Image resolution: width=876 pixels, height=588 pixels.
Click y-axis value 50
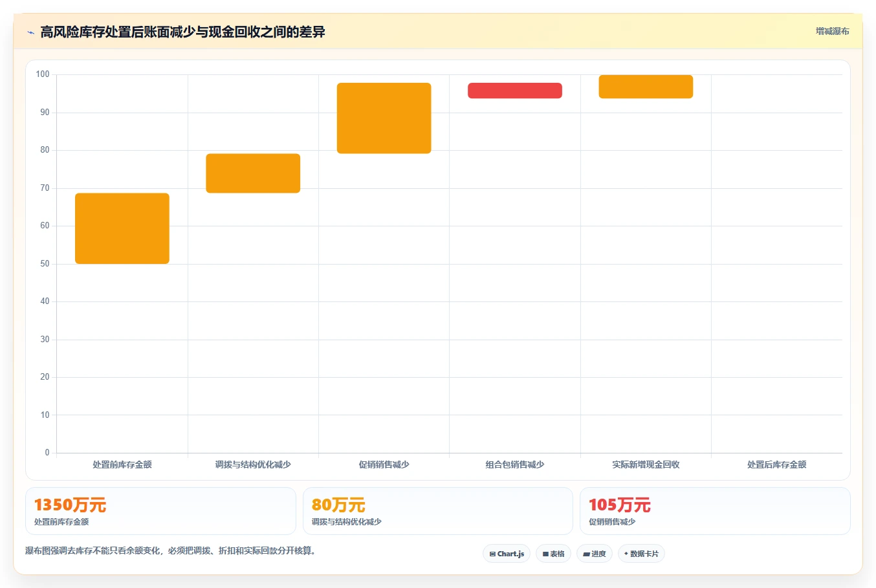(45, 264)
